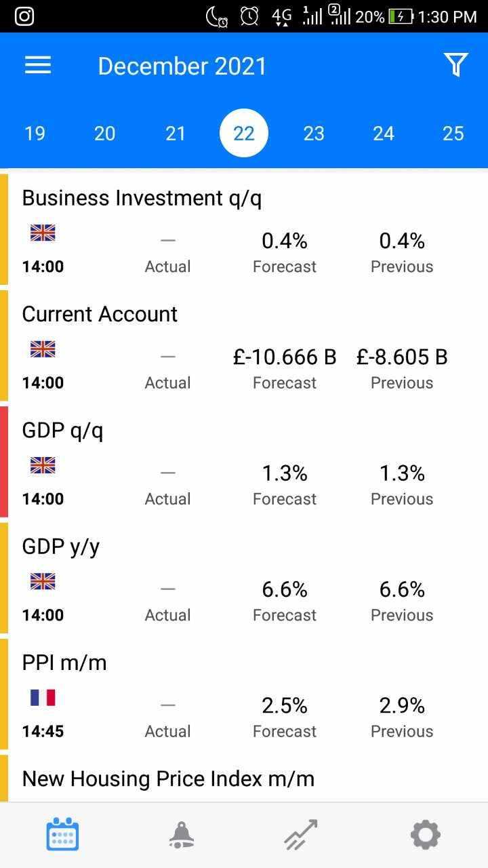Select day 19 in the date strip
The image size is (488, 868).
(x=35, y=133)
